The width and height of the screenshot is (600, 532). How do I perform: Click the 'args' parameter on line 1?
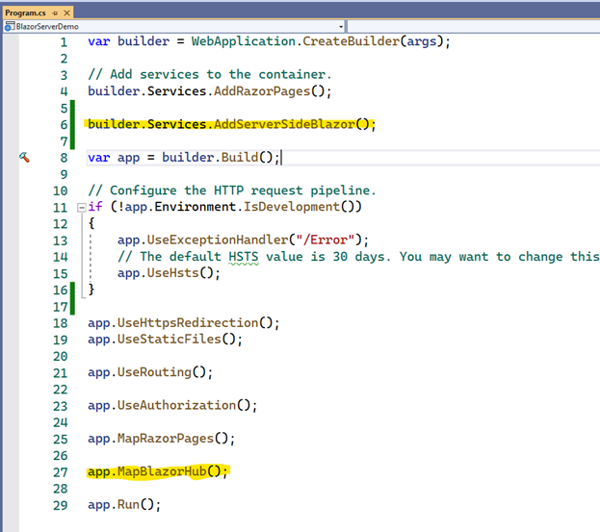pyautogui.click(x=421, y=41)
